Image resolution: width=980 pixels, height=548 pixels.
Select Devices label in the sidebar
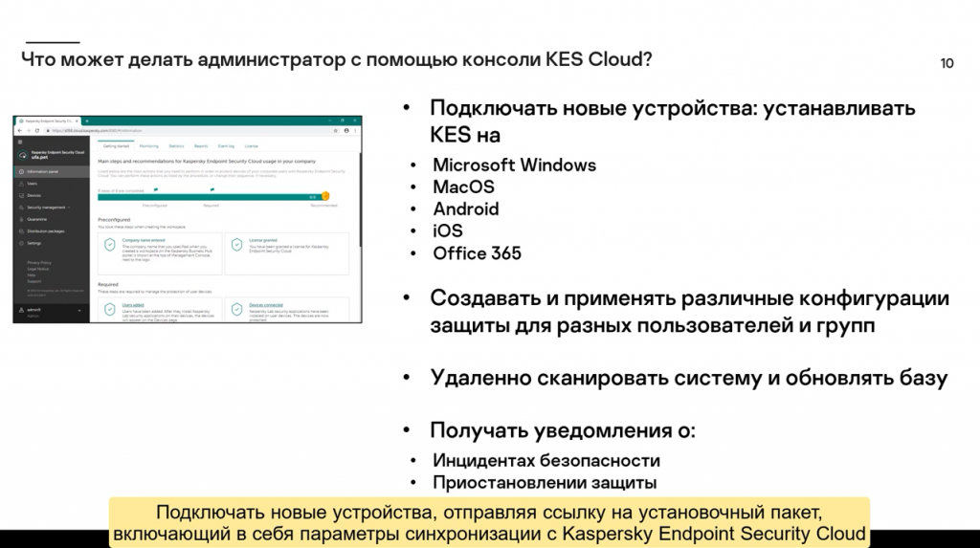pos(33,196)
